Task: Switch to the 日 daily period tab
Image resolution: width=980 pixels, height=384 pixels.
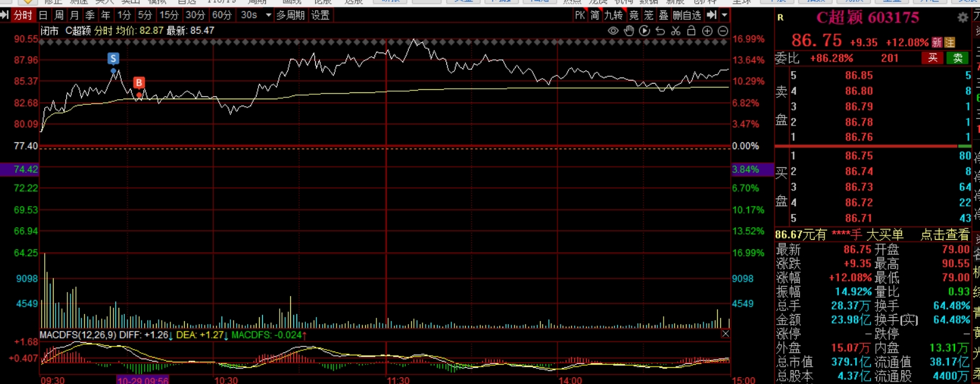Action: pos(43,15)
